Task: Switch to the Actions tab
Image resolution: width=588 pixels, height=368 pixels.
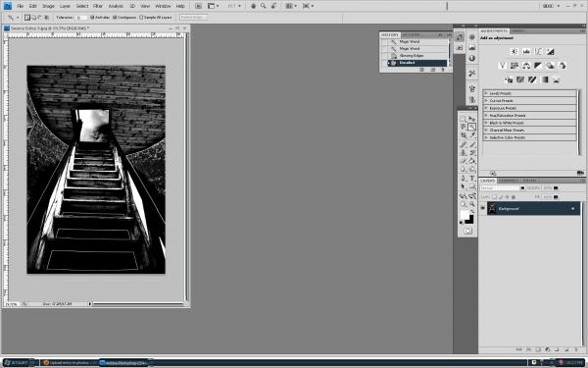Action: click(x=412, y=34)
